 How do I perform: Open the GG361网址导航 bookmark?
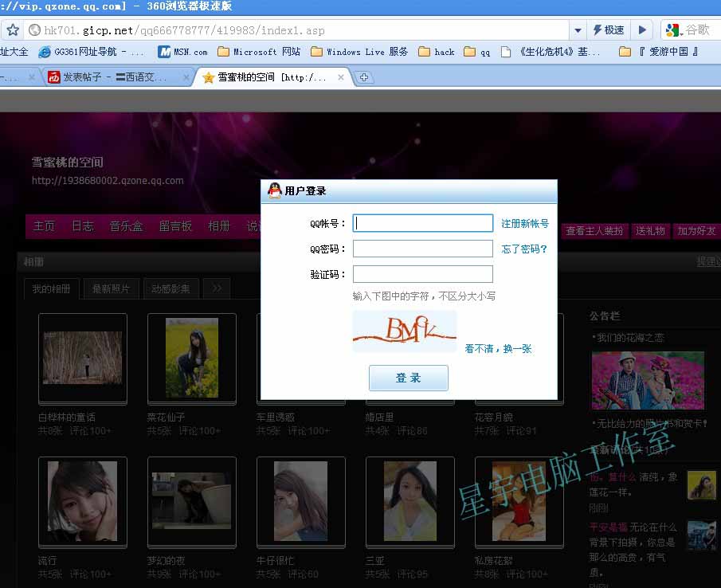pyautogui.click(x=92, y=52)
